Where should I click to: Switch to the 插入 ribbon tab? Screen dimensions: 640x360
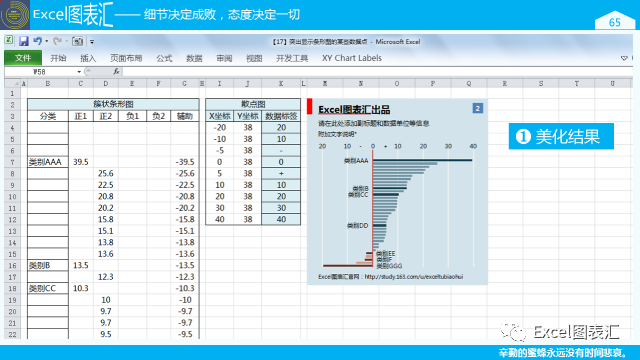88,58
